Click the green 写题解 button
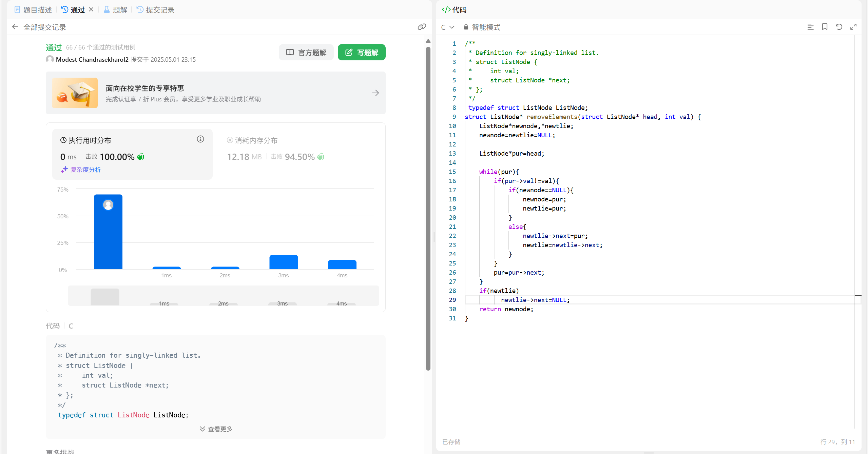This screenshot has width=868, height=454. click(x=362, y=52)
